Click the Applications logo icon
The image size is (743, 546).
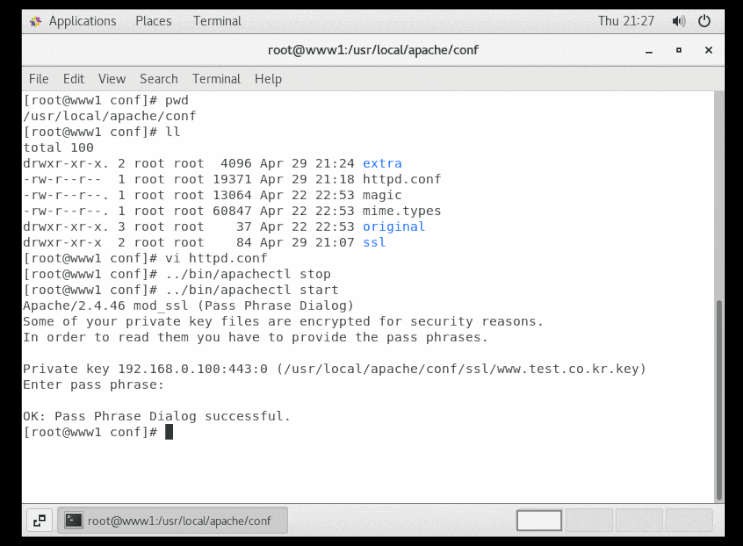coord(36,21)
